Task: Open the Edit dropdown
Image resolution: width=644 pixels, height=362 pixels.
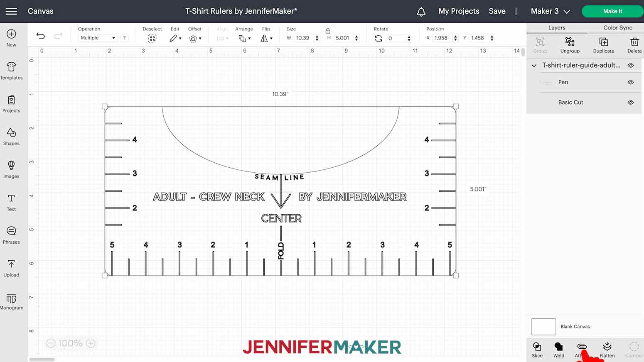Action: click(x=175, y=38)
